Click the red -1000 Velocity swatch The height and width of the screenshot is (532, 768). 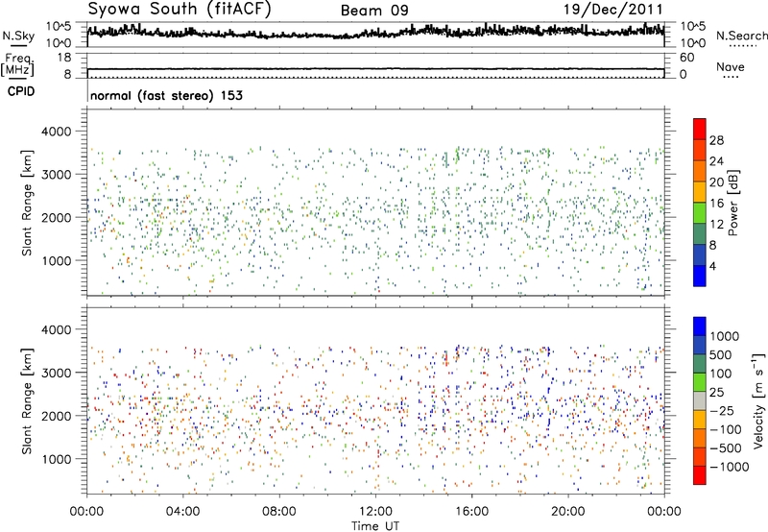700,475
